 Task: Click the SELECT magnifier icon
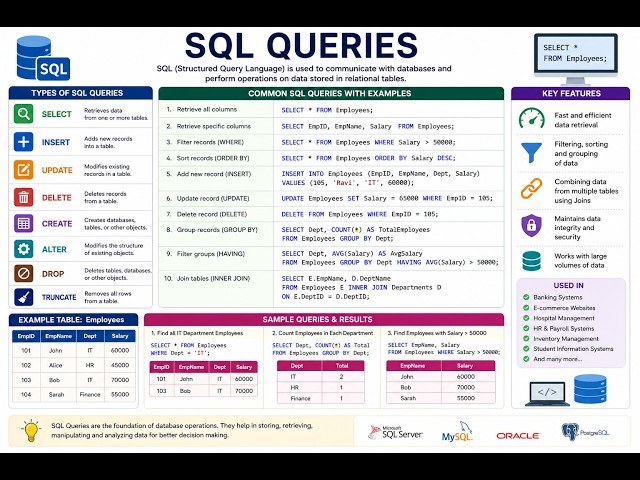point(23,113)
